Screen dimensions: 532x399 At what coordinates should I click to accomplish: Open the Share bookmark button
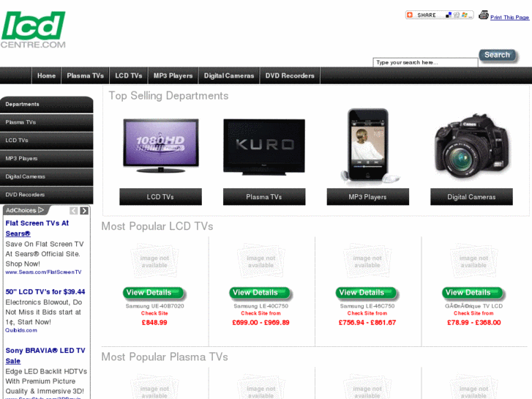439,15
